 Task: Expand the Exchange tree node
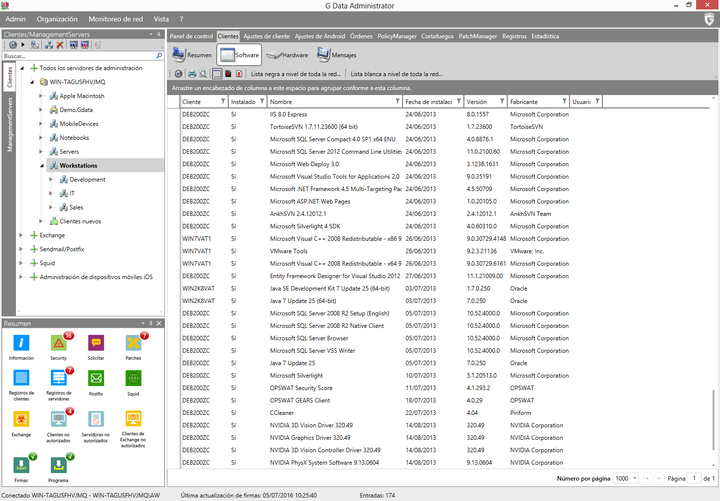point(21,235)
